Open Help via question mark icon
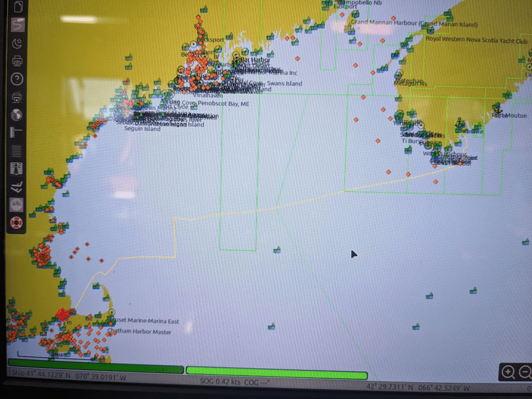Viewport: 532px width, 399px height. [x=17, y=79]
